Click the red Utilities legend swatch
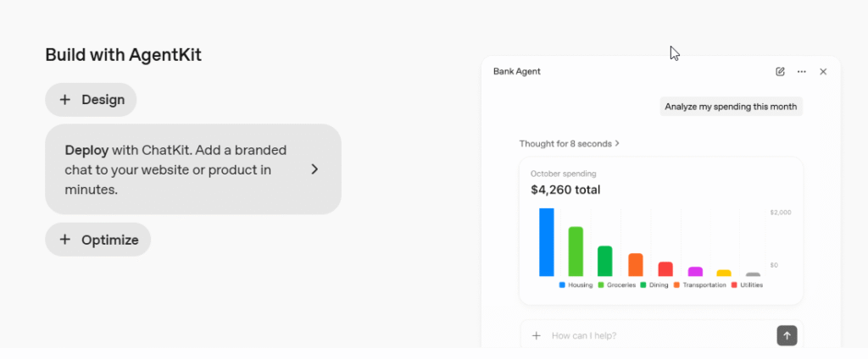The height and width of the screenshot is (359, 868). point(733,285)
